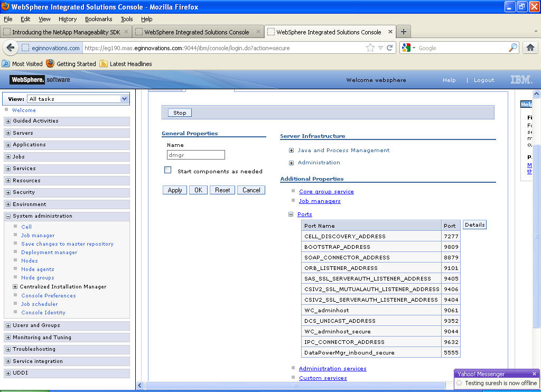Open Deployment manager in navigation tree
The height and width of the screenshot is (392, 541).
(x=49, y=252)
